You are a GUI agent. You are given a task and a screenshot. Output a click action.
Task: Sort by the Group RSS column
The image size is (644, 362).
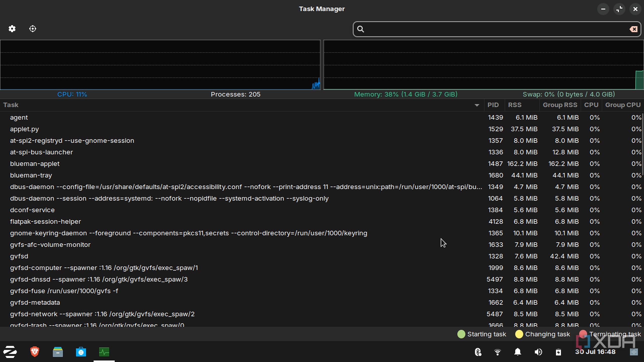560,105
